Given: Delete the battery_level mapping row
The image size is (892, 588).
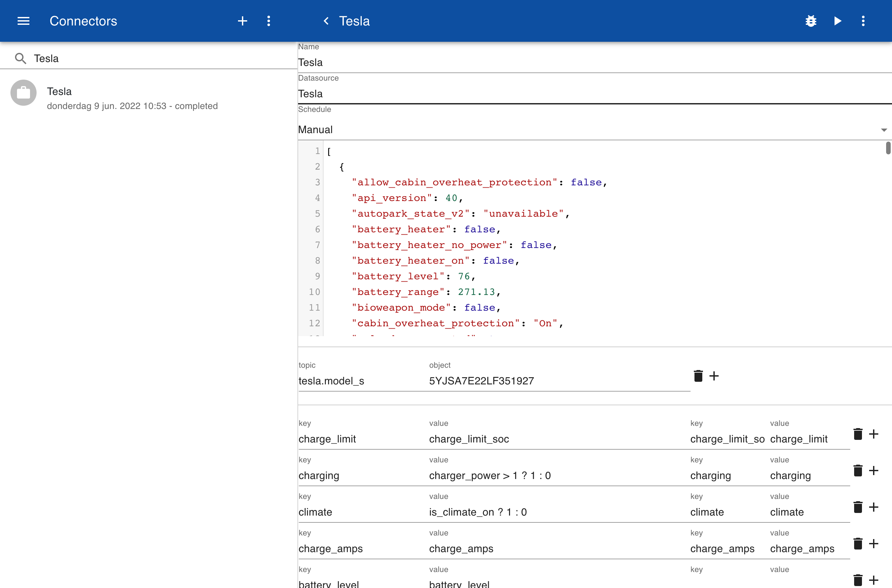Looking at the screenshot, I should click(x=858, y=580).
